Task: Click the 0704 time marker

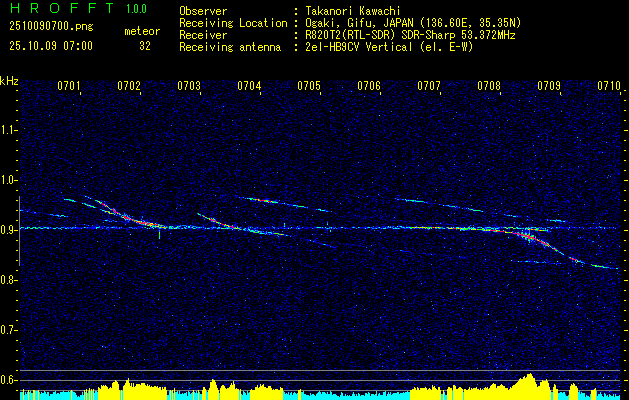Action: click(249, 87)
